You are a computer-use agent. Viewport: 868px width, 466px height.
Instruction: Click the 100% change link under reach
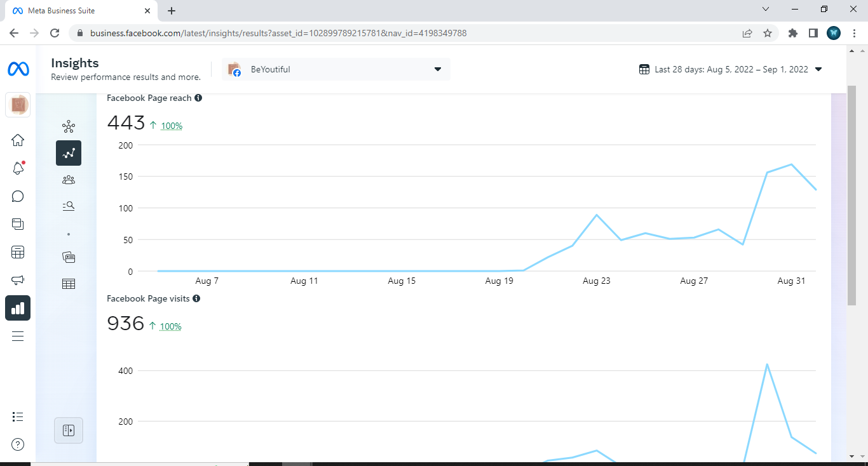(x=172, y=126)
